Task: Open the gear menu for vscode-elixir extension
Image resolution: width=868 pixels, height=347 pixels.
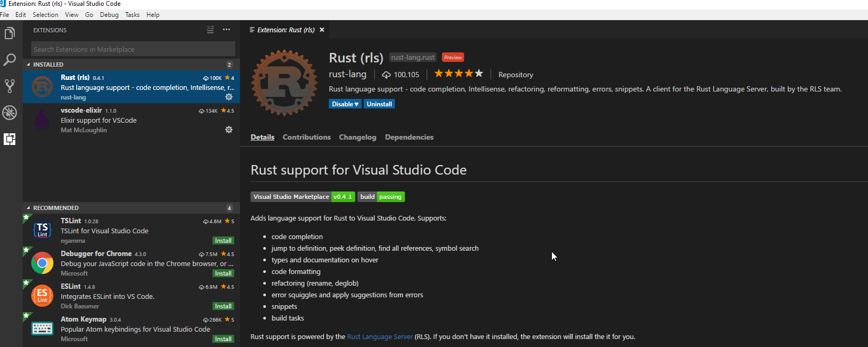Action: pos(229,130)
